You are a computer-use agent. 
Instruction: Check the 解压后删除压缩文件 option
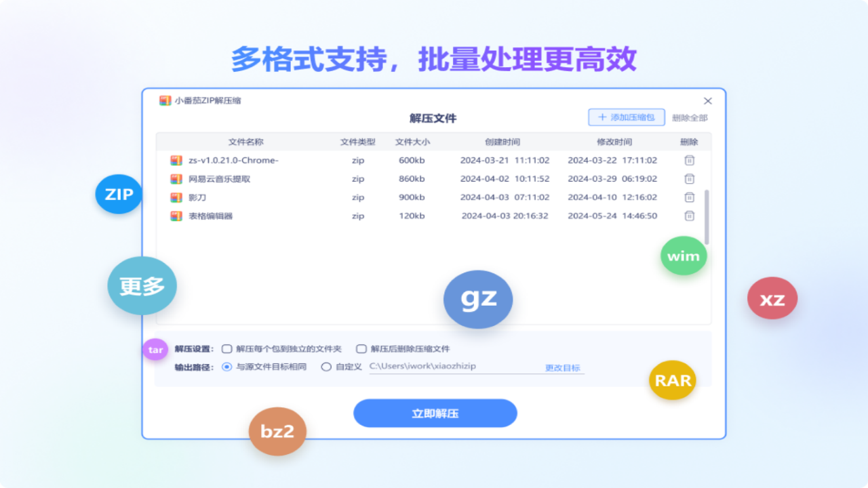pos(361,348)
